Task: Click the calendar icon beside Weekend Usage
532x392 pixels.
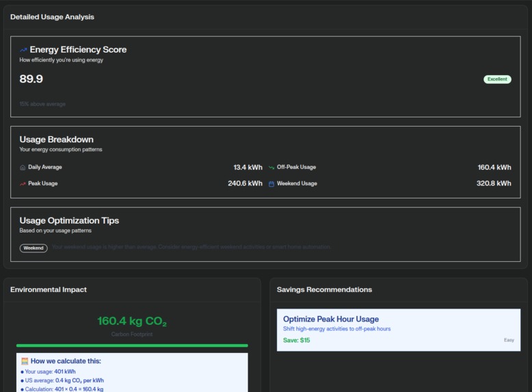Action: pos(271,184)
